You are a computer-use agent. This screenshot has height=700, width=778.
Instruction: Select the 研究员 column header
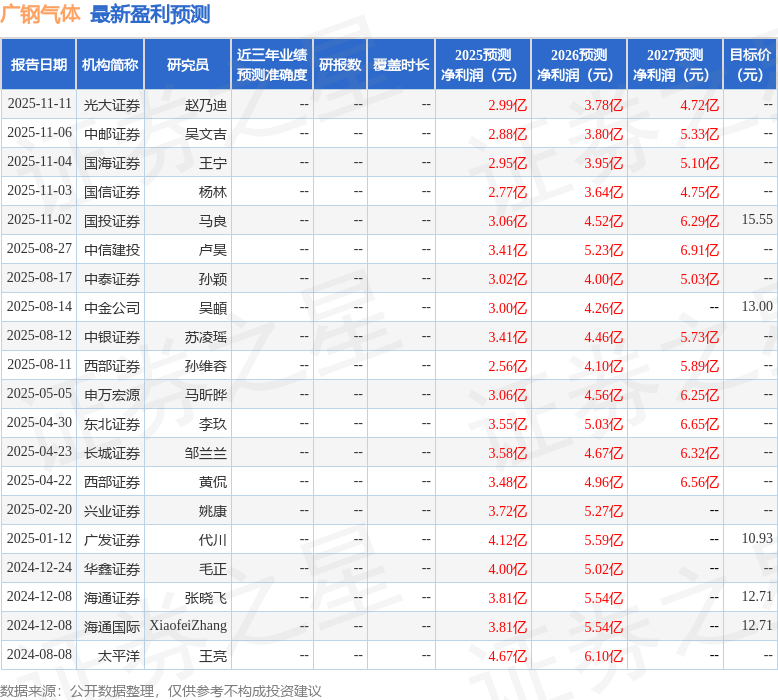pyautogui.click(x=188, y=64)
